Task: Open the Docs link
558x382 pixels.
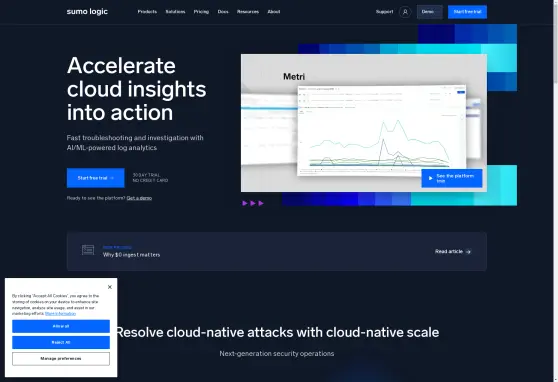Action: click(x=223, y=12)
